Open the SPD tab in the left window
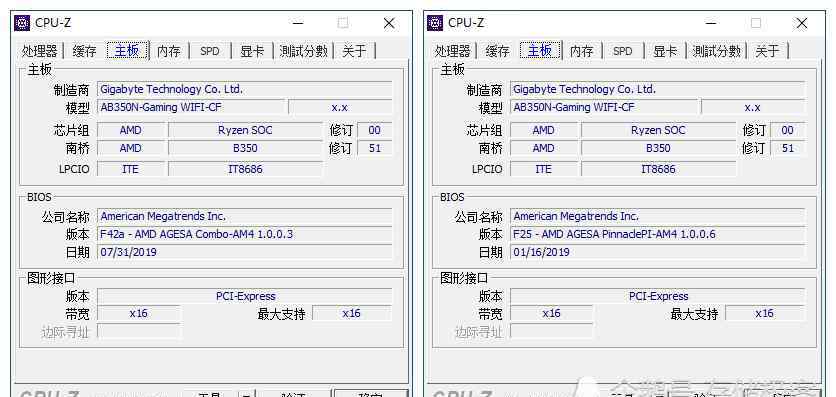 tap(210, 51)
